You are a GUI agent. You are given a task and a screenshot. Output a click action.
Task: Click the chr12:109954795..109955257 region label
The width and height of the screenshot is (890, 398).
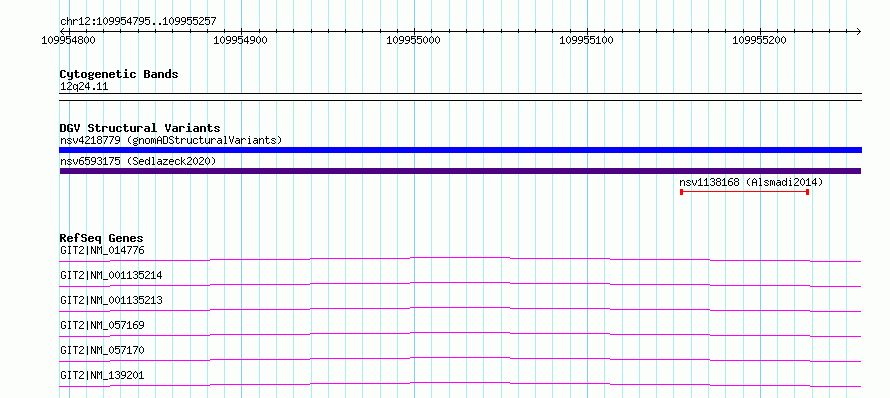138,22
